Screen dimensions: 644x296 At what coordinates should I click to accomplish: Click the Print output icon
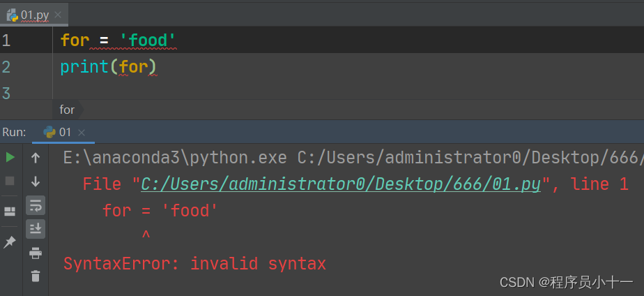[x=36, y=253]
